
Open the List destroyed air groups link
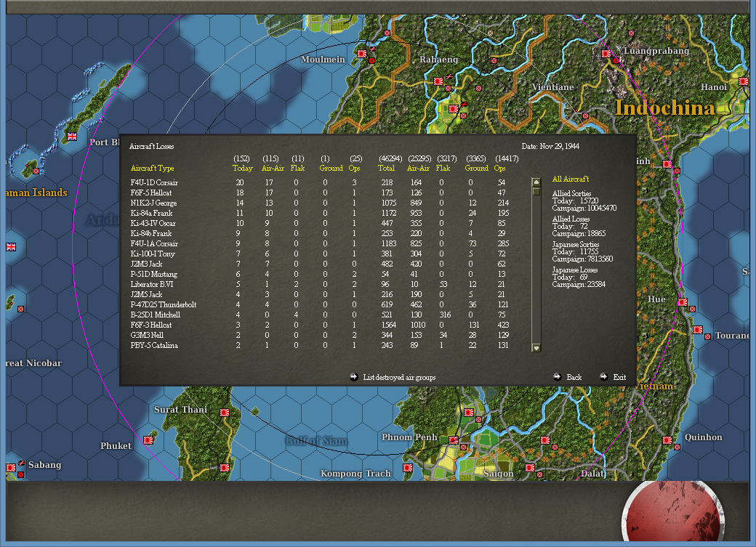coord(399,377)
